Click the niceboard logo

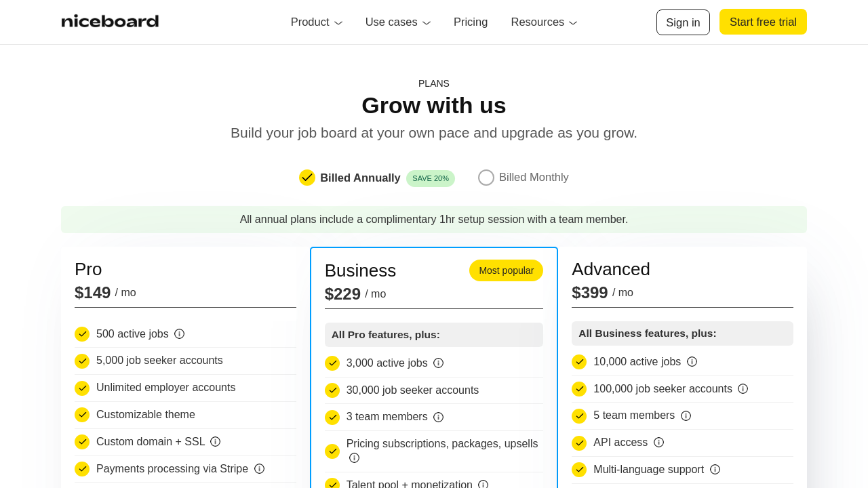[110, 22]
